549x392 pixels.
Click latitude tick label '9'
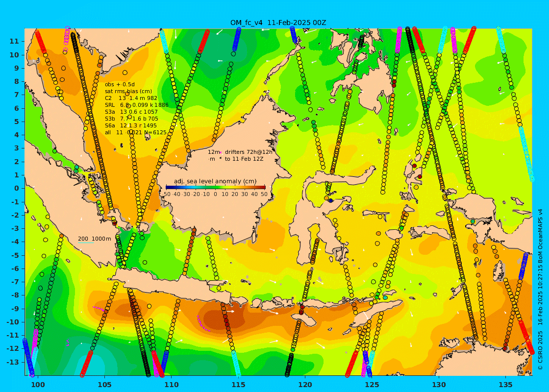point(16,68)
